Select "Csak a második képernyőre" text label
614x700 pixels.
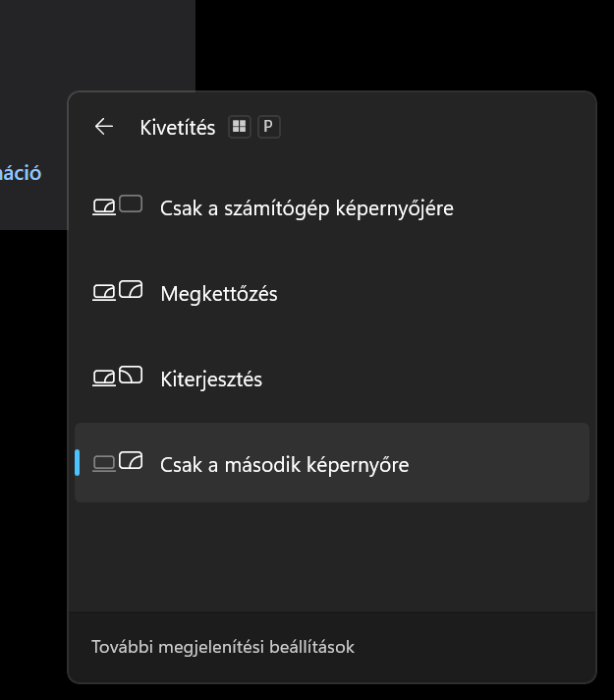284,464
